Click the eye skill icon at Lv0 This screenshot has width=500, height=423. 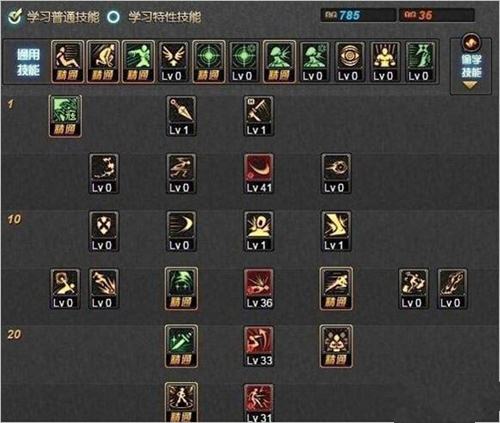(x=350, y=62)
